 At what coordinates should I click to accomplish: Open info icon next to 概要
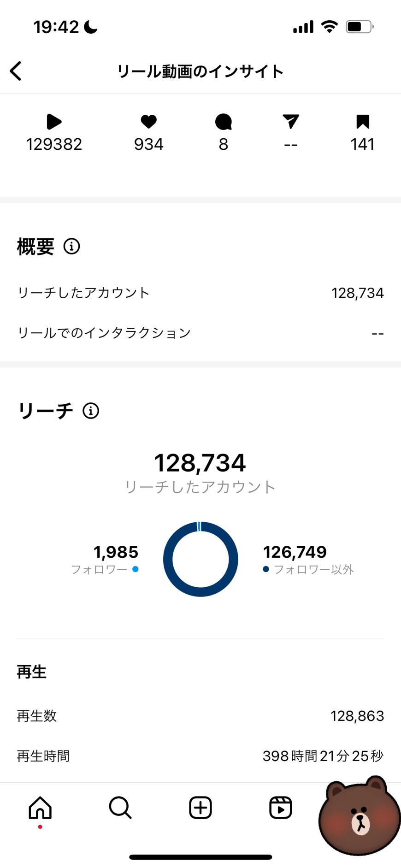(x=71, y=246)
